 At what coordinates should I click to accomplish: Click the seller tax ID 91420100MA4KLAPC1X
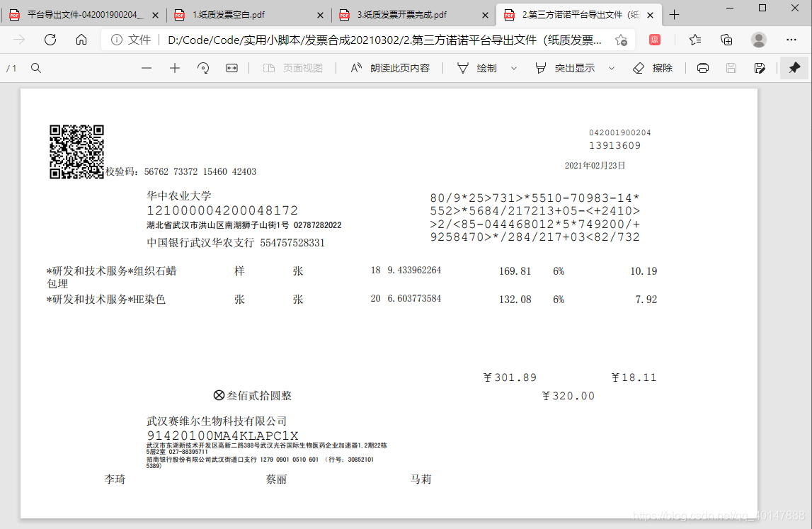coord(223,436)
